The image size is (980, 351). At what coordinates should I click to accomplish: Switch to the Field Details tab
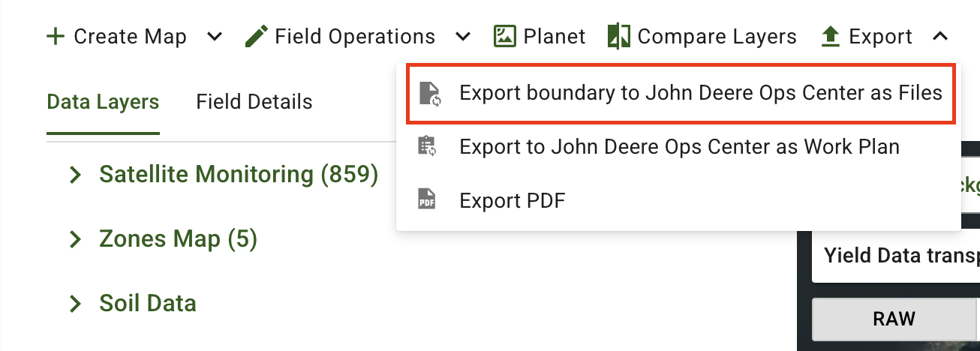coord(254,101)
